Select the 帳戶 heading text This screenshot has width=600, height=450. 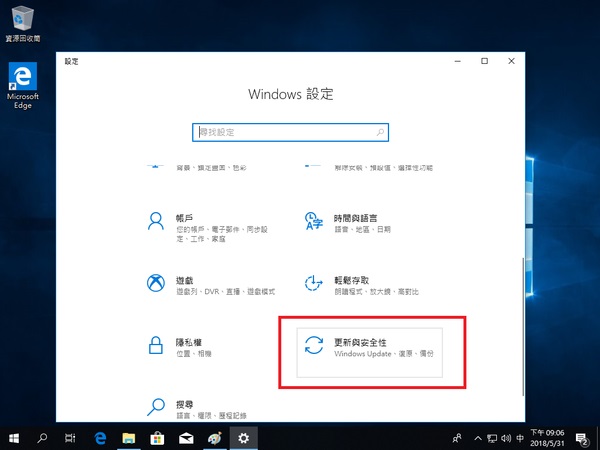(184, 218)
